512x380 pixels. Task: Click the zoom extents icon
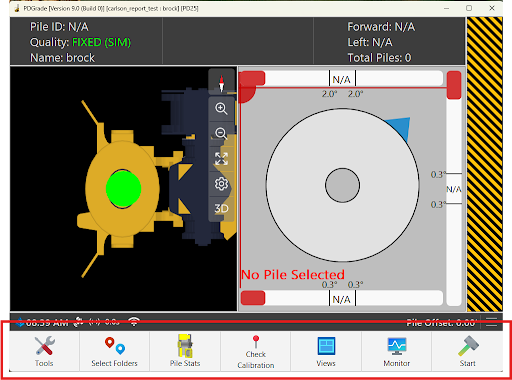tap(221, 159)
